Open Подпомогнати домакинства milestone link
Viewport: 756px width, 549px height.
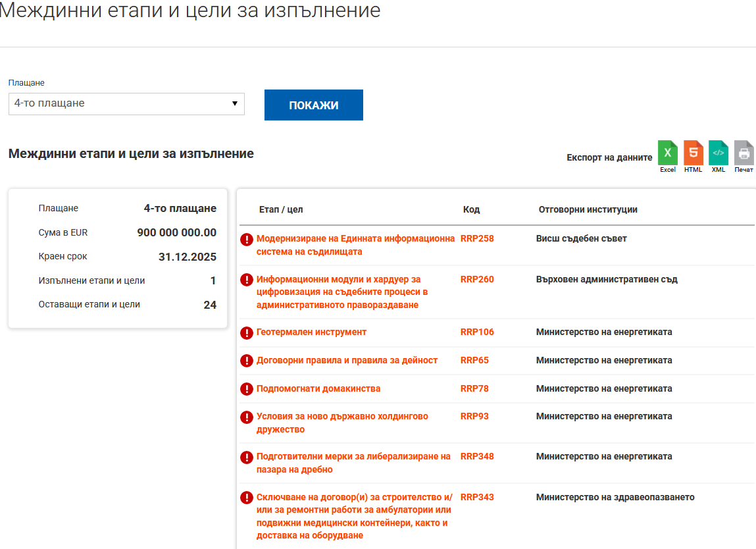(318, 389)
